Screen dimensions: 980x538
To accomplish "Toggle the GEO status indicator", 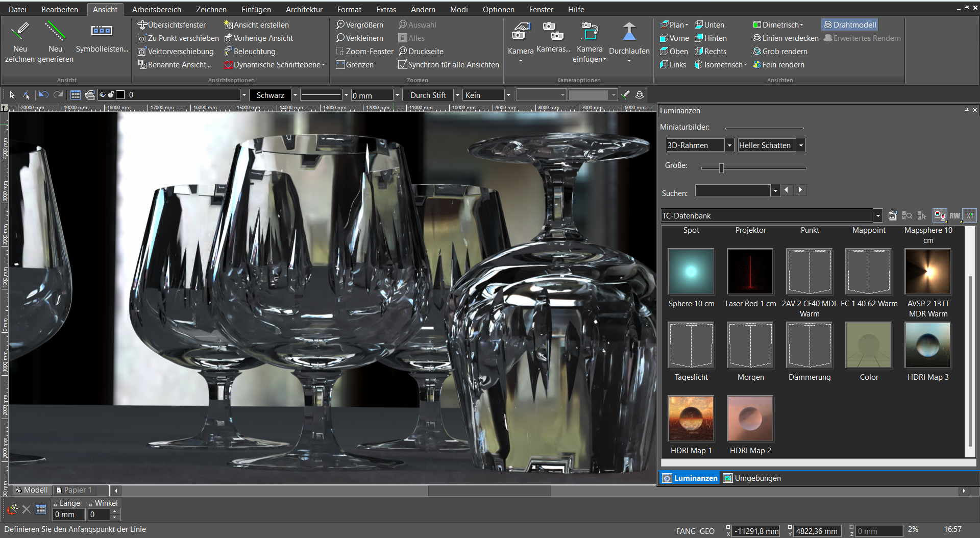I will 707,531.
